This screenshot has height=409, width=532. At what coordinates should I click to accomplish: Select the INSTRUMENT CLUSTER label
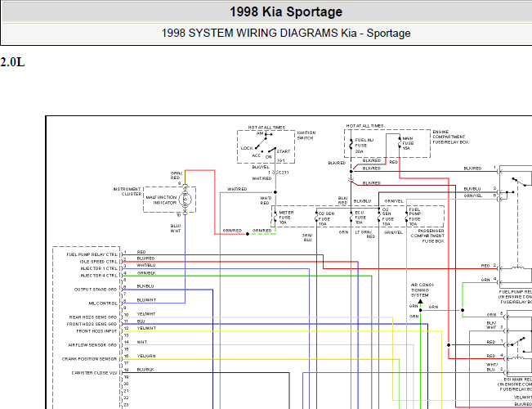(x=127, y=191)
